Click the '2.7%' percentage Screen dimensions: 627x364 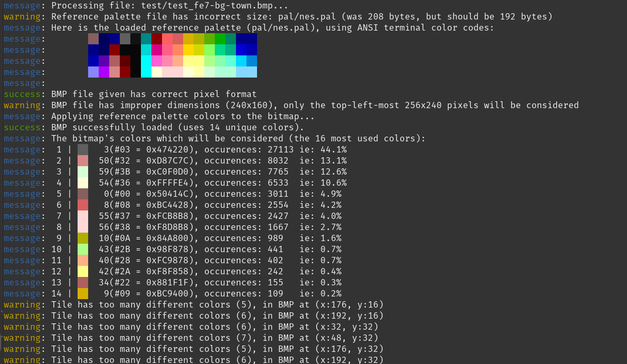point(331,227)
